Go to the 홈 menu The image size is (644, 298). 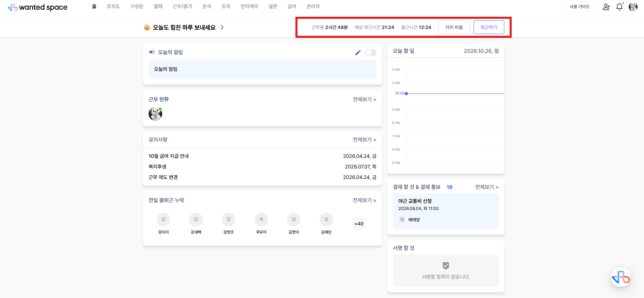coord(94,6)
